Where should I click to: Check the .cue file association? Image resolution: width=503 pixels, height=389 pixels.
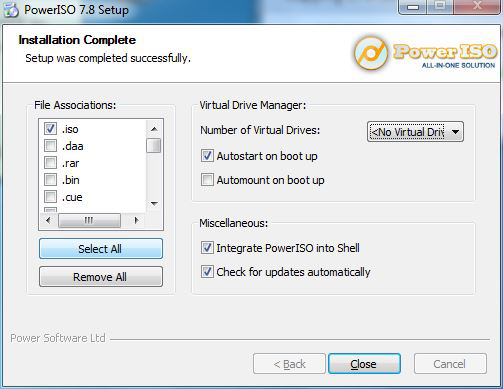pyautogui.click(x=50, y=197)
